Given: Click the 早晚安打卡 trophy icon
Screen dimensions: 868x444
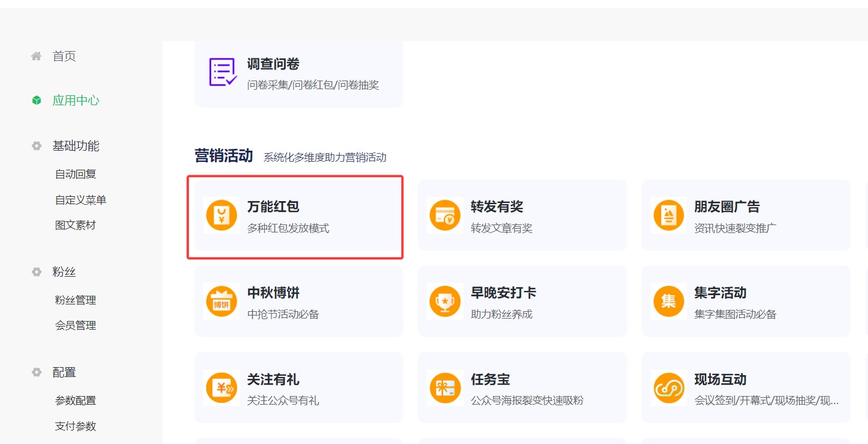Looking at the screenshot, I should coord(444,301).
